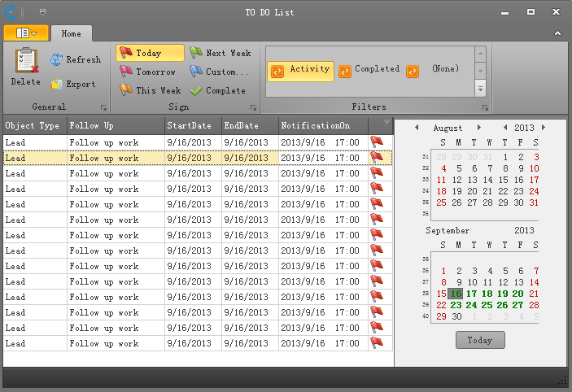The image size is (572, 392).
Task: Select the (None) filter
Action: (445, 70)
